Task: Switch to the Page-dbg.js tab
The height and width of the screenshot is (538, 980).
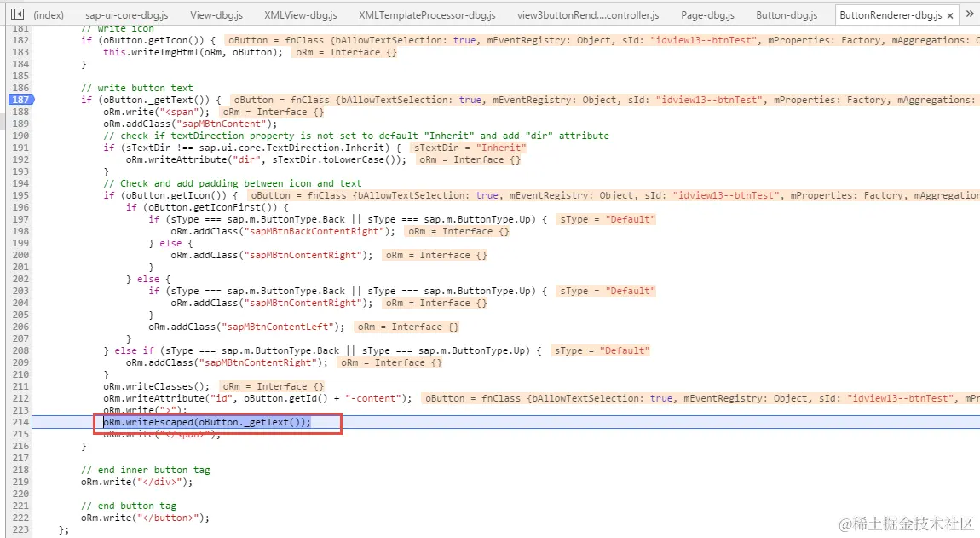Action: [x=707, y=15]
